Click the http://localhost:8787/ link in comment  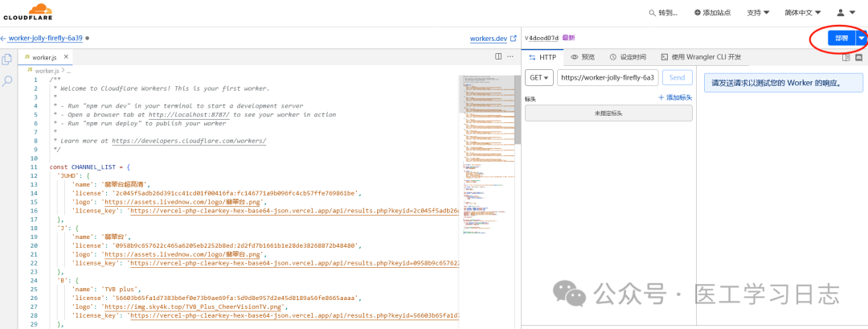(x=189, y=115)
